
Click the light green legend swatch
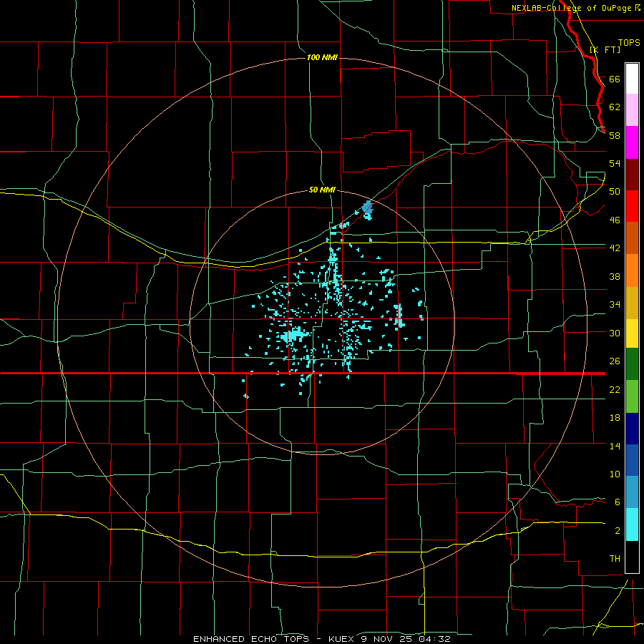click(632, 396)
